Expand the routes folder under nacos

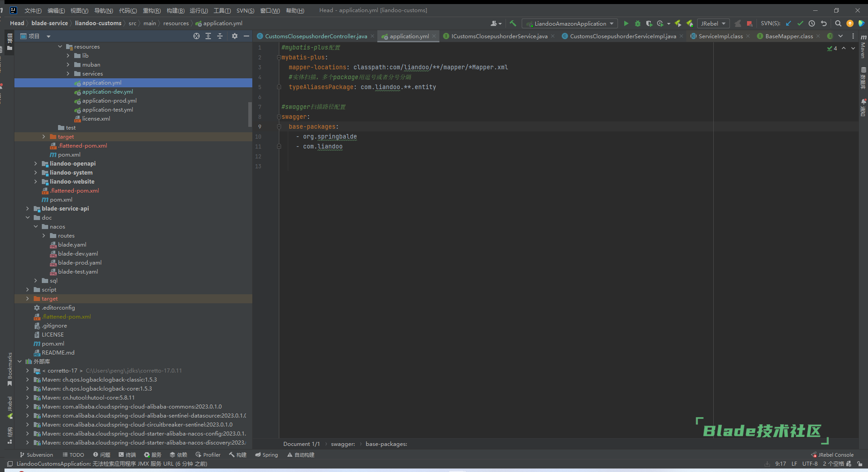(44, 236)
